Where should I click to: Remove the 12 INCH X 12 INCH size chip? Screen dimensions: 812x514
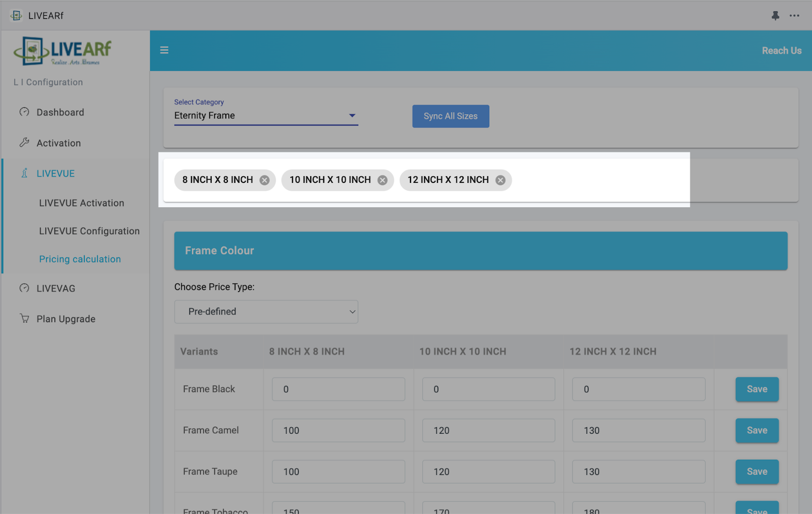tap(500, 180)
